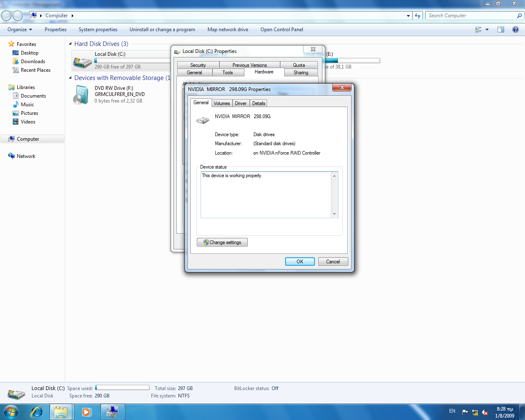
Task: Open Quota tab in Local Disk Properties
Action: [299, 65]
